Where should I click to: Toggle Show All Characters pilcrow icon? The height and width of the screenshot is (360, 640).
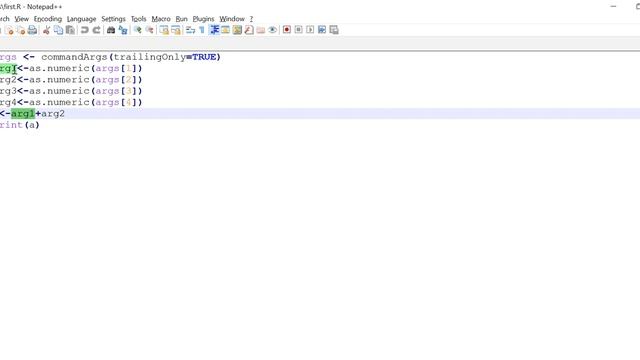click(202, 30)
